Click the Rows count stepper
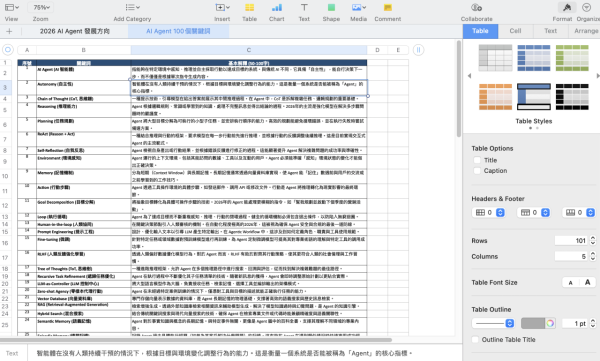 tap(593, 240)
